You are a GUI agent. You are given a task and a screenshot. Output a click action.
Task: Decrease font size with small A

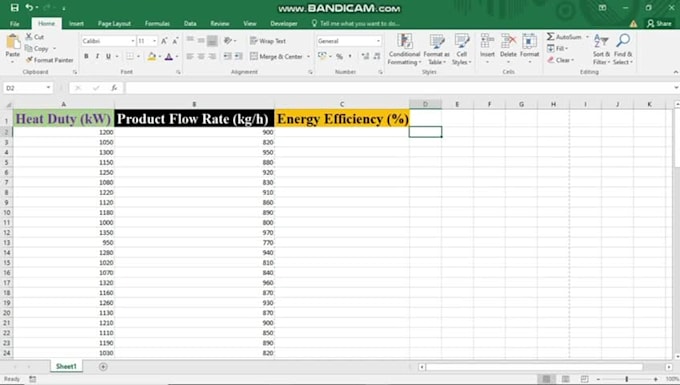(175, 41)
